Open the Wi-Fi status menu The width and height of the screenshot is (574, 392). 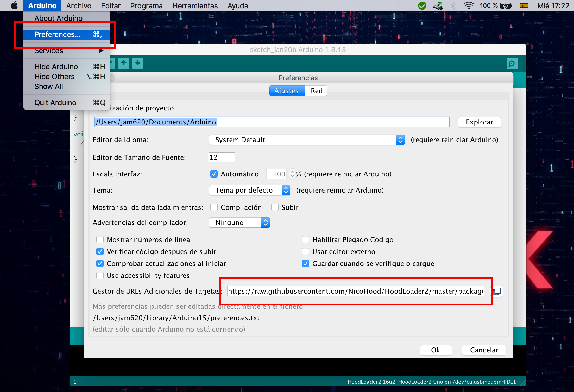pyautogui.click(x=469, y=6)
